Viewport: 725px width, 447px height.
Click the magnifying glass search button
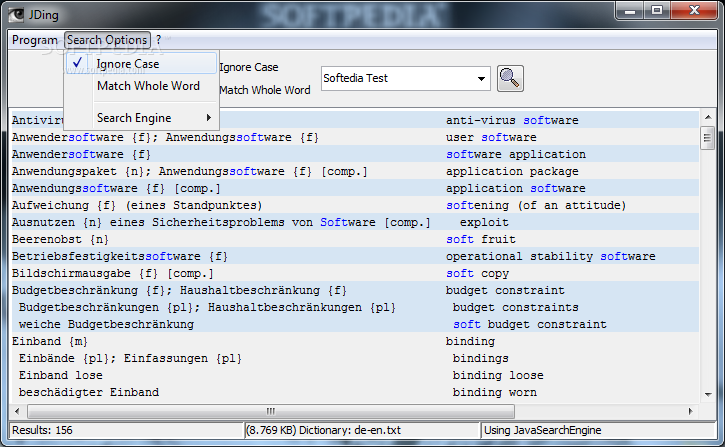click(510, 79)
